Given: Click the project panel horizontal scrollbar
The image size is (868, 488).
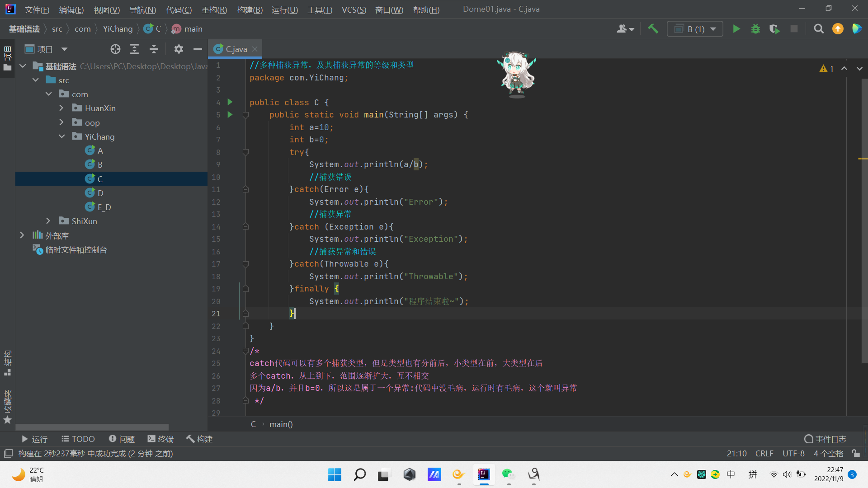Looking at the screenshot, I should [x=92, y=427].
